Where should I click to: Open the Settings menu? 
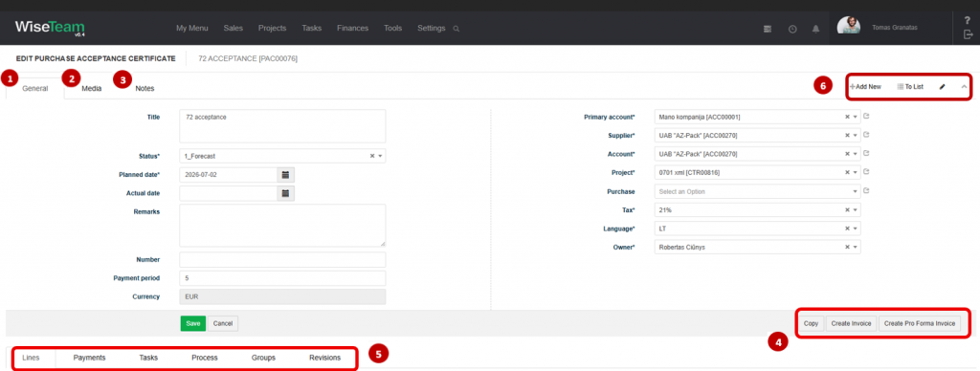[432, 28]
